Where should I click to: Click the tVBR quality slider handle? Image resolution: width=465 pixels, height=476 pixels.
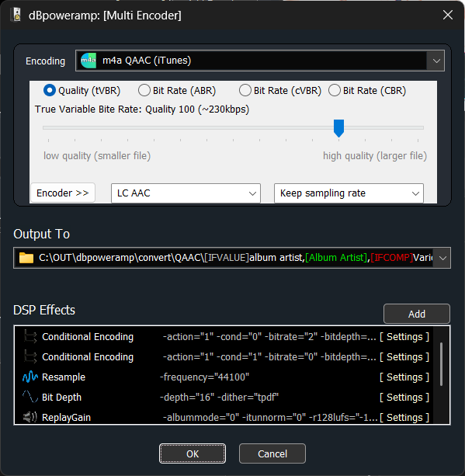click(338, 128)
